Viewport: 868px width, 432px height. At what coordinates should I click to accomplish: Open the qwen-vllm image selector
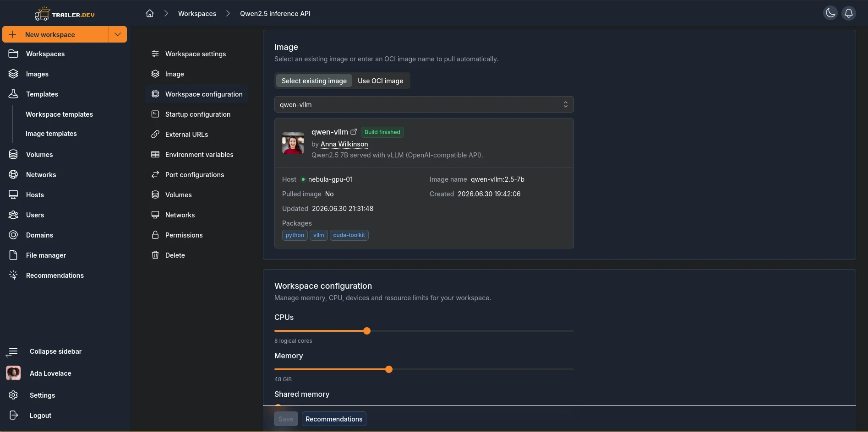pyautogui.click(x=424, y=104)
